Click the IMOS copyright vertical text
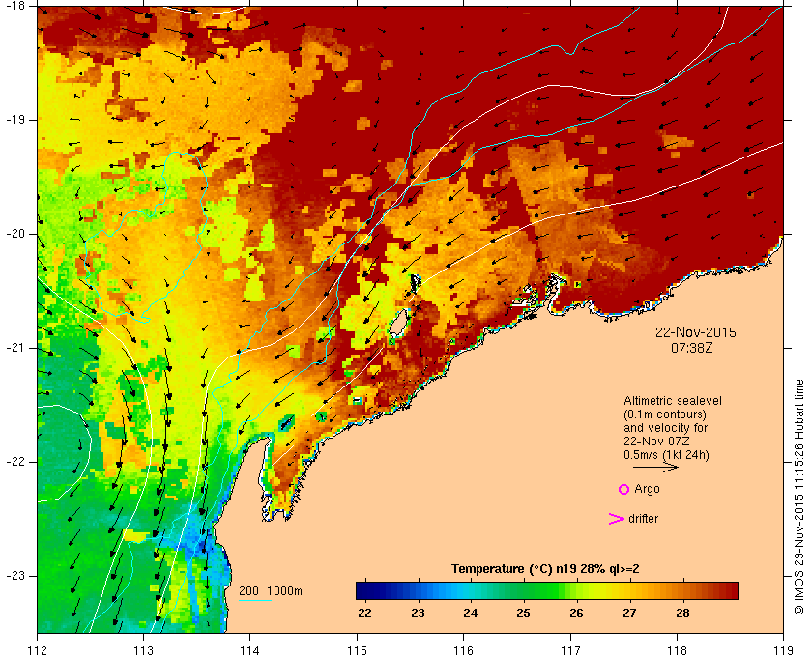The width and height of the screenshot is (812, 657). [x=798, y=497]
